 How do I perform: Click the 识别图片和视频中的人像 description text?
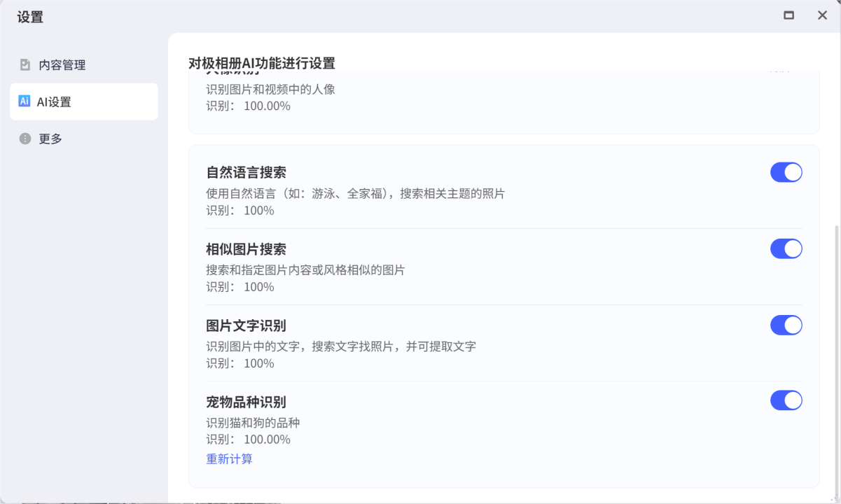click(270, 90)
